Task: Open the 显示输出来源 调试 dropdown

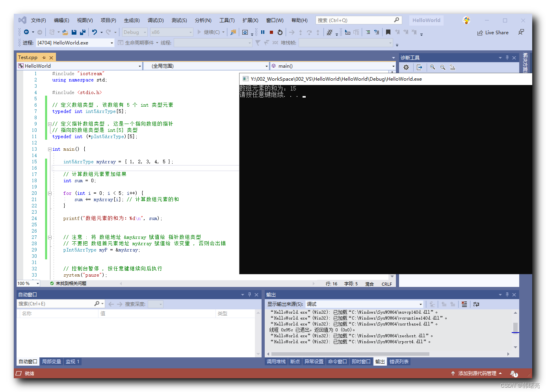Action: tap(421, 304)
